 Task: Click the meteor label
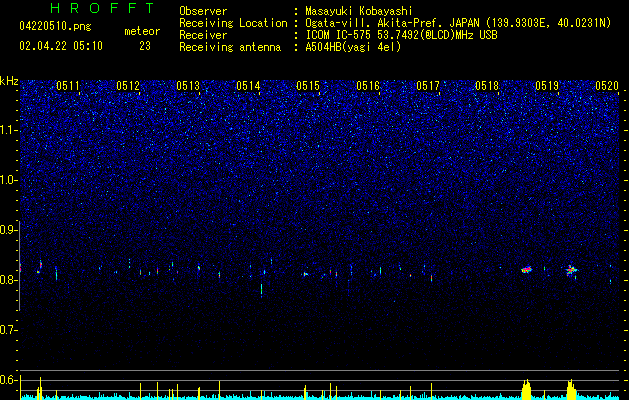click(142, 31)
